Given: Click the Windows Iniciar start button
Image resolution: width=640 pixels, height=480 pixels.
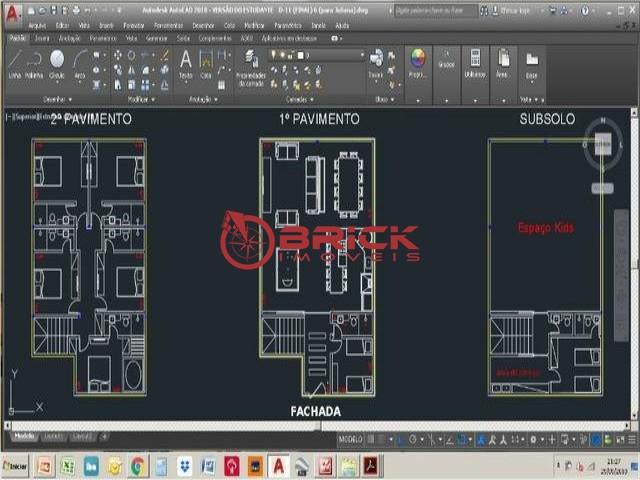Looking at the screenshot, I should tap(15, 466).
